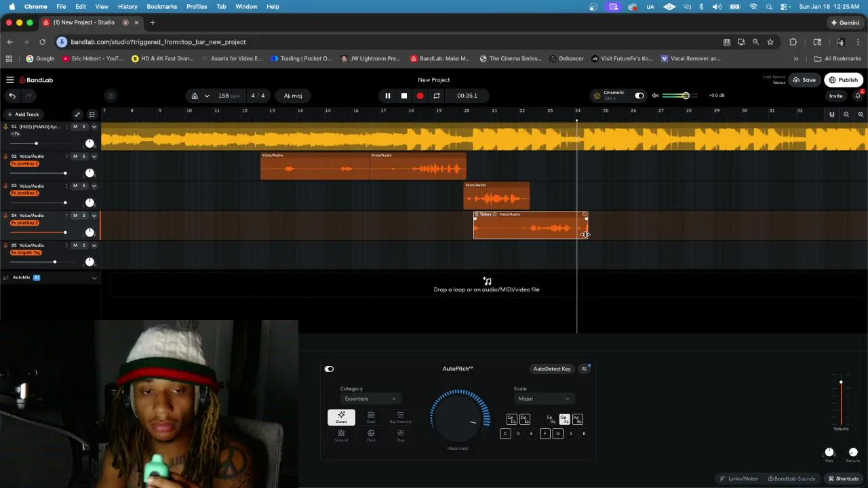
Task: Toggle the metronome icon
Action: point(195,96)
